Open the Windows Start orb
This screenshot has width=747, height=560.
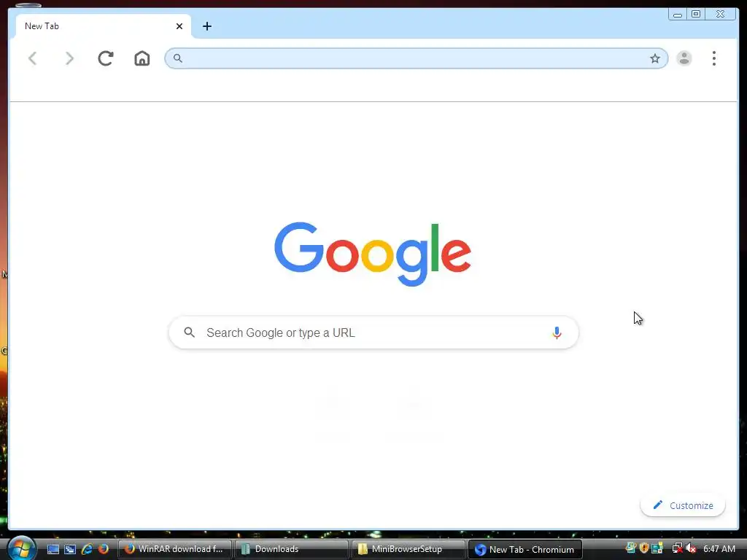20,548
